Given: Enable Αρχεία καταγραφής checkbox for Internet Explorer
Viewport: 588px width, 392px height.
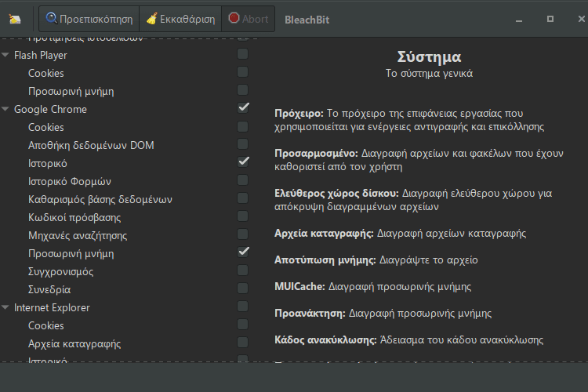Looking at the screenshot, I should pos(242,342).
